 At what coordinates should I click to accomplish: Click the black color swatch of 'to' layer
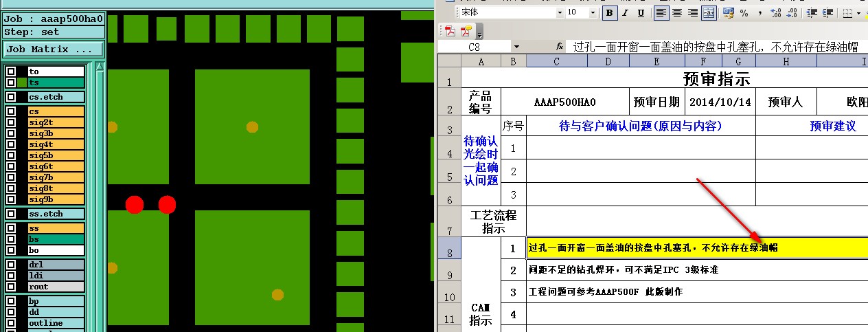coord(22,71)
